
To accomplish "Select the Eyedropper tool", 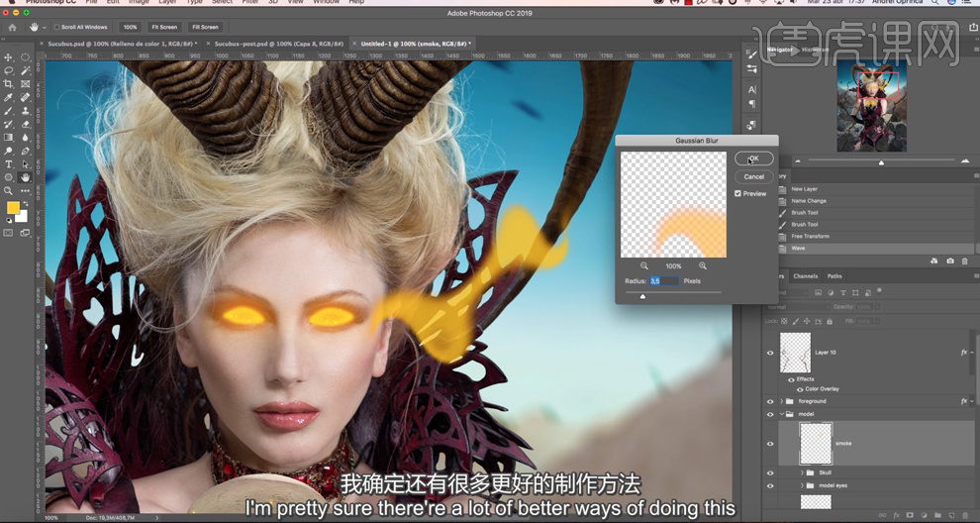I will pos(9,97).
